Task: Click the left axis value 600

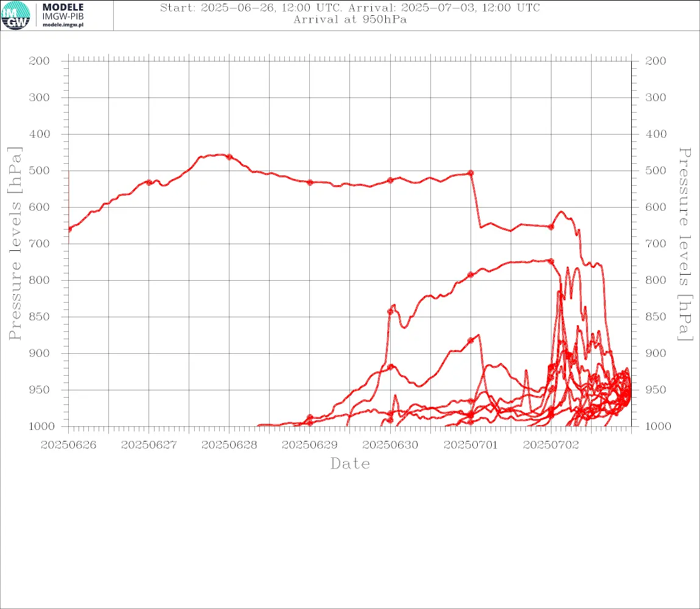Action: 40,207
